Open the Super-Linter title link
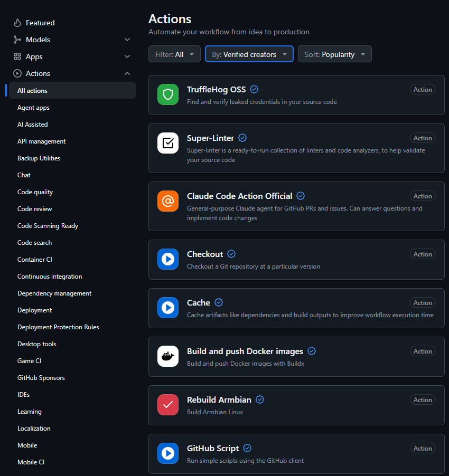Viewport: 449px width, 476px height. [211, 138]
